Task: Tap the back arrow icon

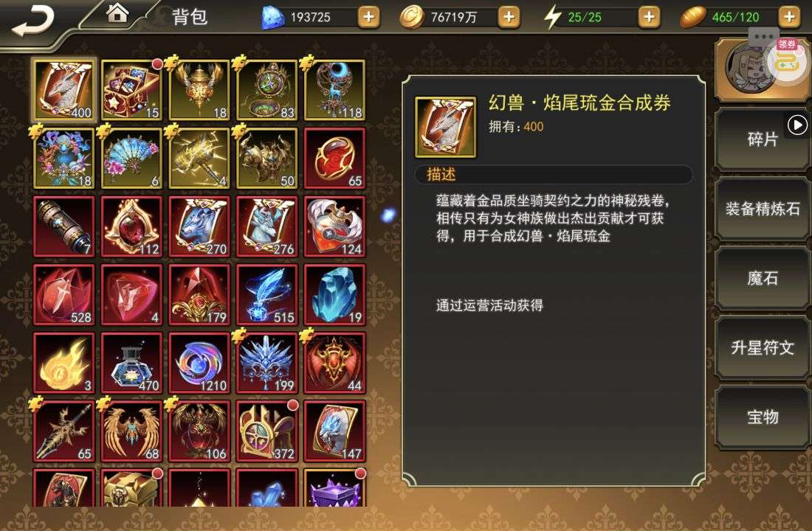Action: click(x=32, y=21)
